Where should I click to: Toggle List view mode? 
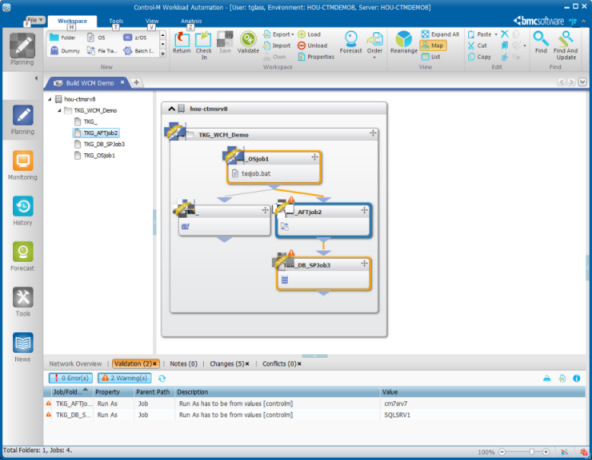431,57
